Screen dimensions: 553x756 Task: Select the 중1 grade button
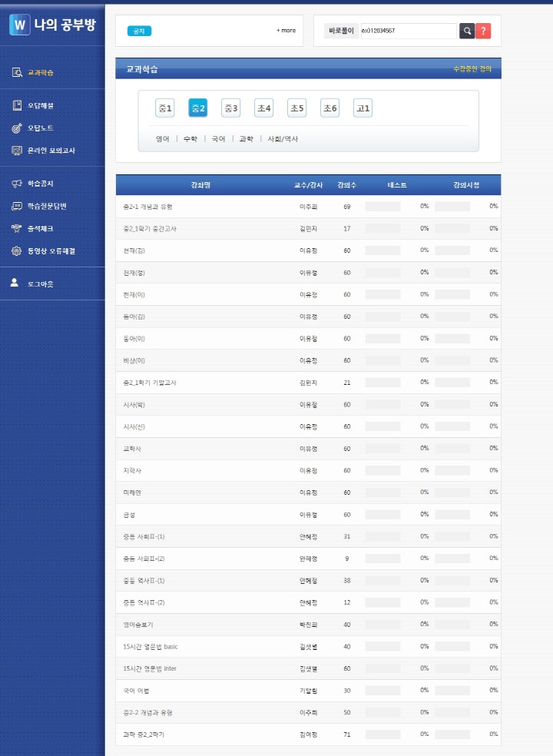[164, 108]
